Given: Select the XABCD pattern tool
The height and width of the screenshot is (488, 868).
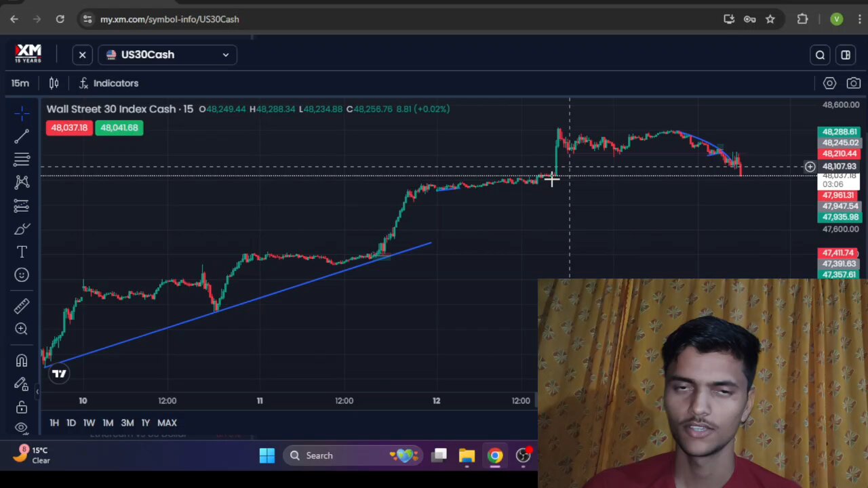Looking at the screenshot, I should coord(22,182).
